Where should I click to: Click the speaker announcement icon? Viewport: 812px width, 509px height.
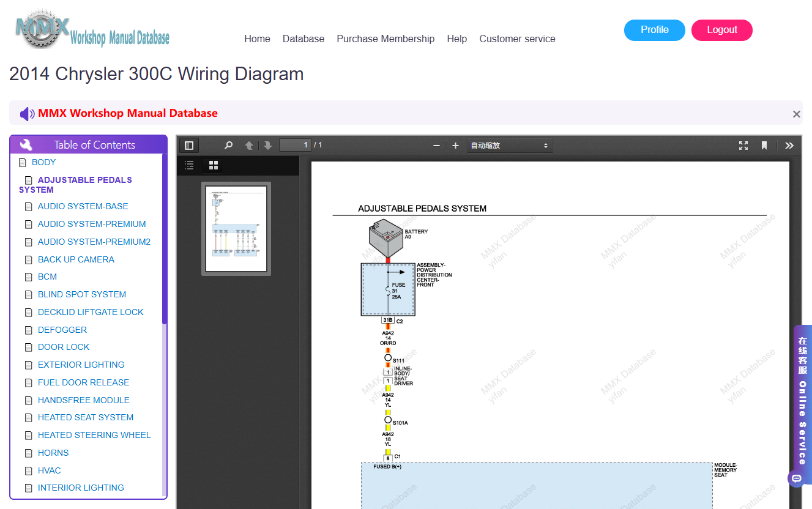[27, 114]
